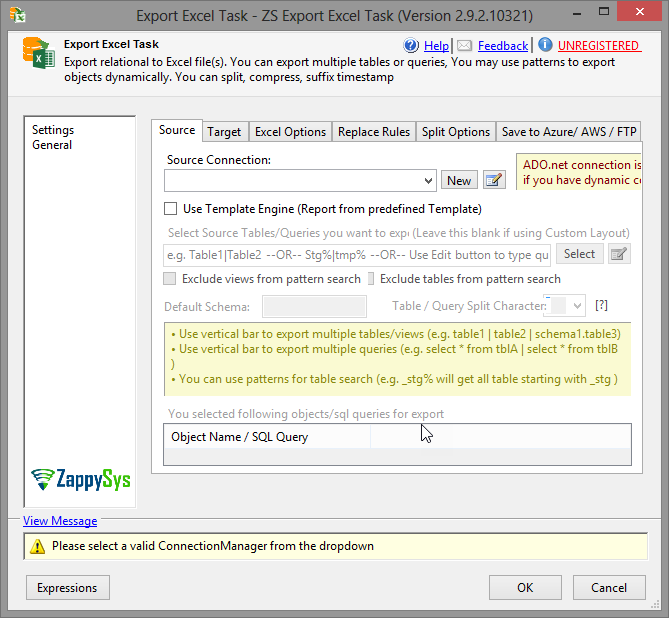Click the yellow warning triangle icon
Viewport: 669px width, 618px height.
point(38,546)
